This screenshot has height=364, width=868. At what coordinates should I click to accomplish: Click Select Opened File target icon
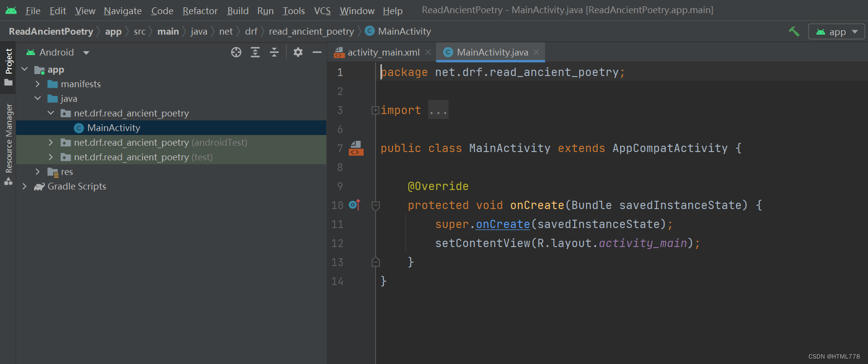236,52
